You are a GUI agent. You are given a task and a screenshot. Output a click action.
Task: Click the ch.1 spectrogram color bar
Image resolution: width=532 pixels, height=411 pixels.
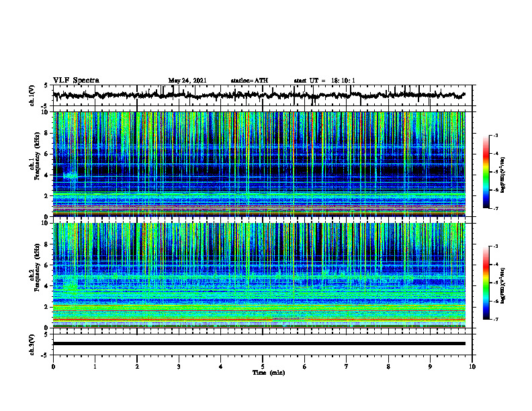[x=486, y=172]
